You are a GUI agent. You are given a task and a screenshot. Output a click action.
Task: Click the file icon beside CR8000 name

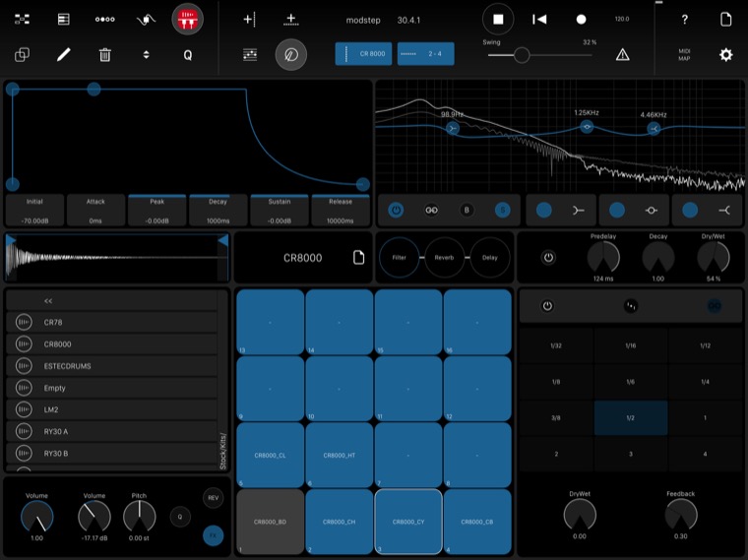pyautogui.click(x=358, y=258)
